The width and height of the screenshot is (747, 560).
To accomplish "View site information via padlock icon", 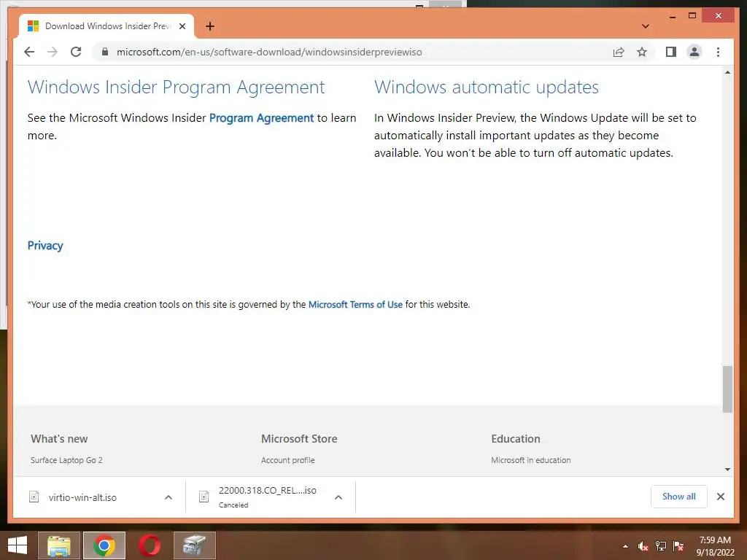I will (x=105, y=52).
